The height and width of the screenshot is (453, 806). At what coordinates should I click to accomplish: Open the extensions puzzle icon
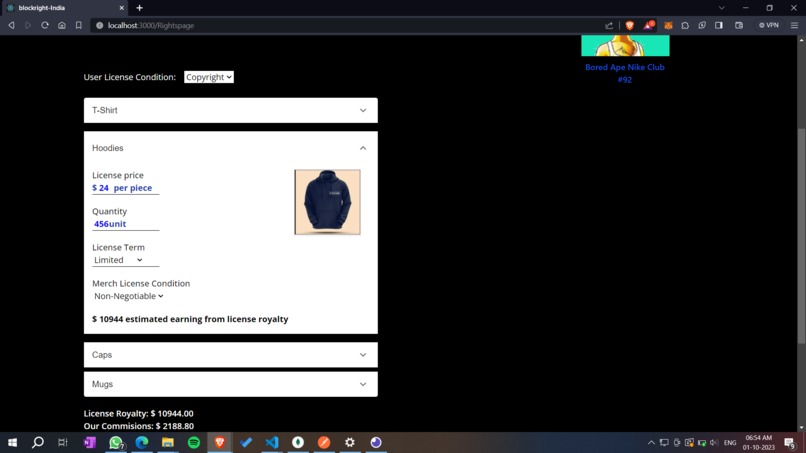tap(685, 25)
